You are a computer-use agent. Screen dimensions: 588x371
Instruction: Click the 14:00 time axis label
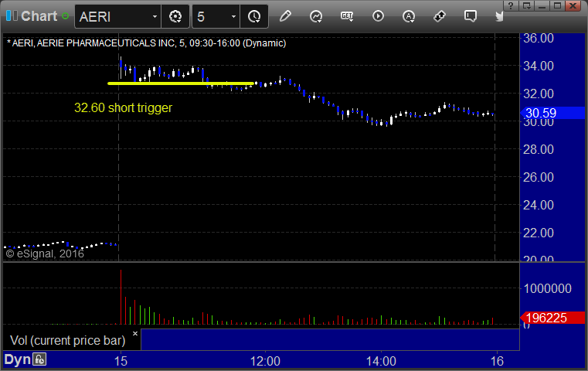click(381, 361)
